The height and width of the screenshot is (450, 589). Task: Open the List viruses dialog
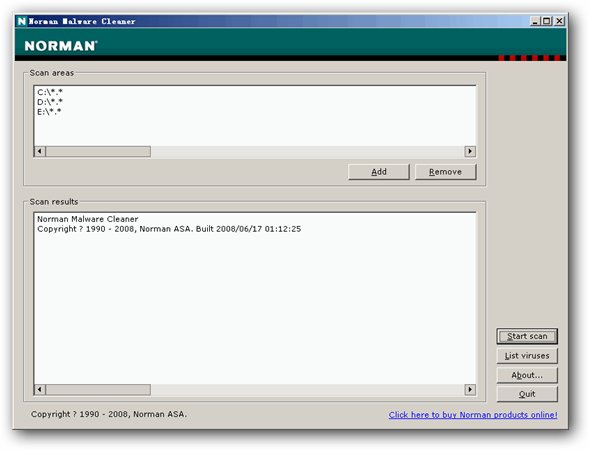pos(527,356)
